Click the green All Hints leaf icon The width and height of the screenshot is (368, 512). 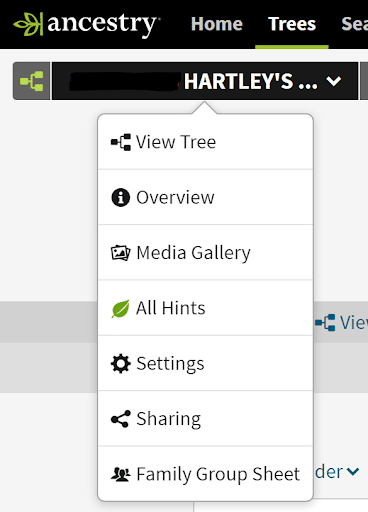point(120,308)
